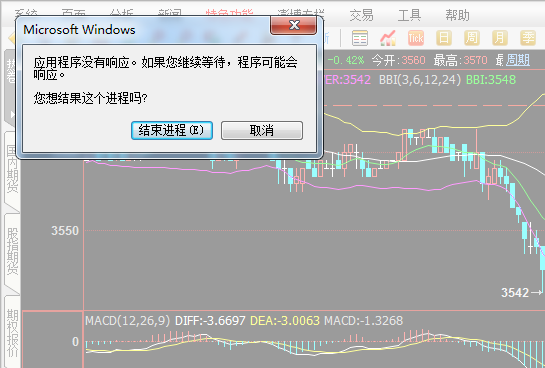Viewport: 545px width, 368px height.
Task: Select the 月 monthly period icon
Action: [499, 38]
